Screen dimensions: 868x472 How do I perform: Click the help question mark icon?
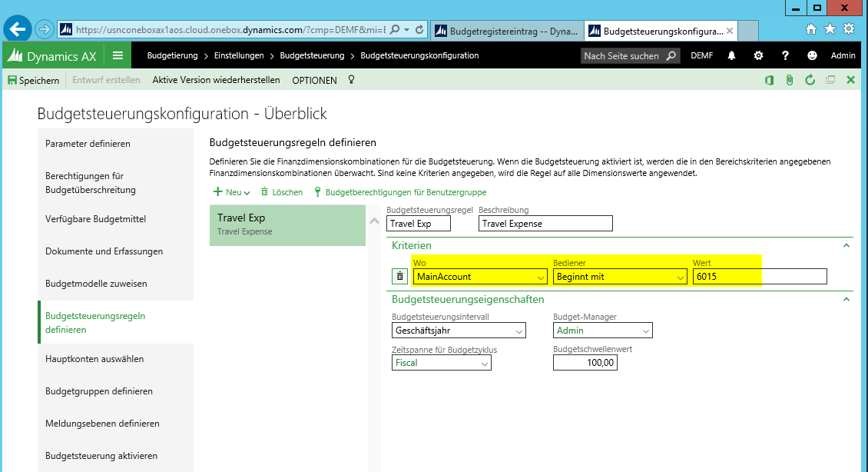coord(785,55)
